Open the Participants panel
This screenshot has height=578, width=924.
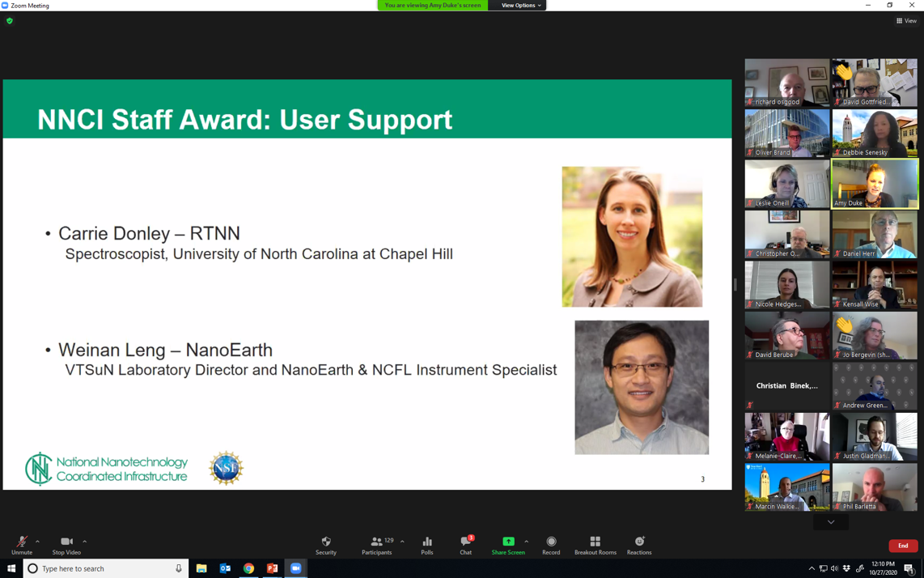coord(377,542)
